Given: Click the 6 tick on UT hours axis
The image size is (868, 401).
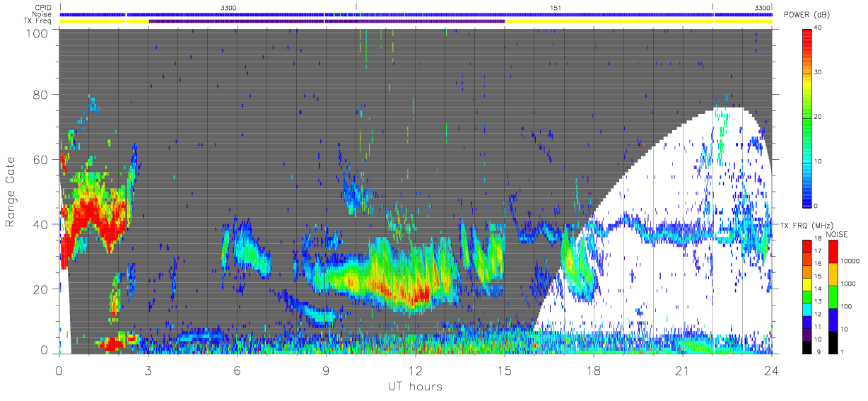Looking at the screenshot, I should click(x=237, y=369).
